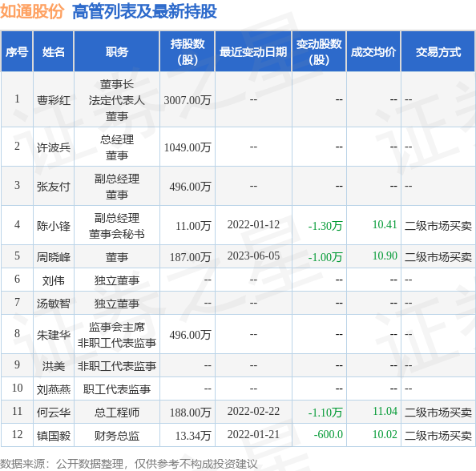Screen dimensions: 476x471
Task: Click the 数据来源 disclaimer footer text
Action: (129, 464)
